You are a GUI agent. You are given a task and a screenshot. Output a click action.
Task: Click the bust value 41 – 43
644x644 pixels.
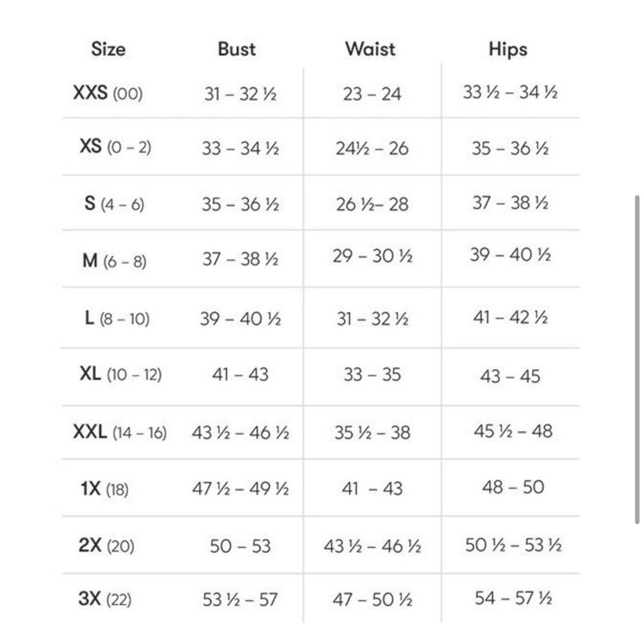click(x=240, y=374)
